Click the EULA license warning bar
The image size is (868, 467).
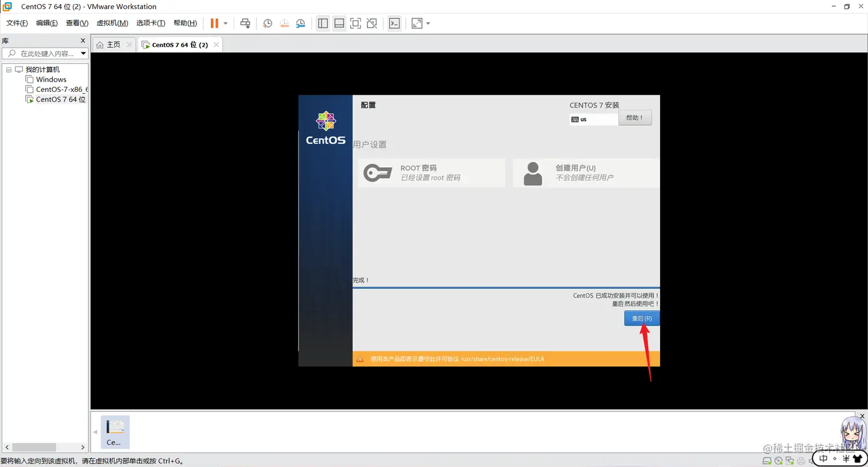tap(506, 359)
